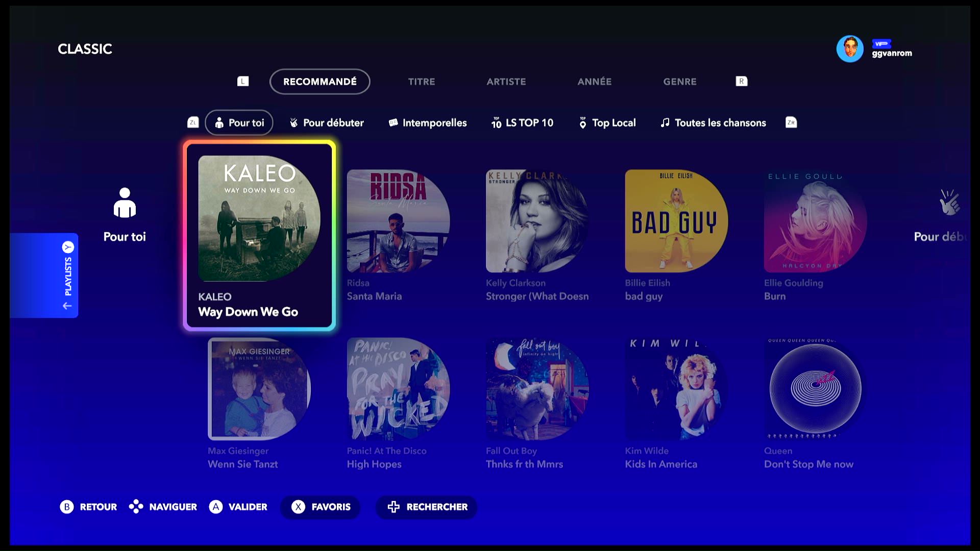Select Ridsa Santa Maria cover
Image resolution: width=980 pixels, height=551 pixels.
click(x=398, y=221)
